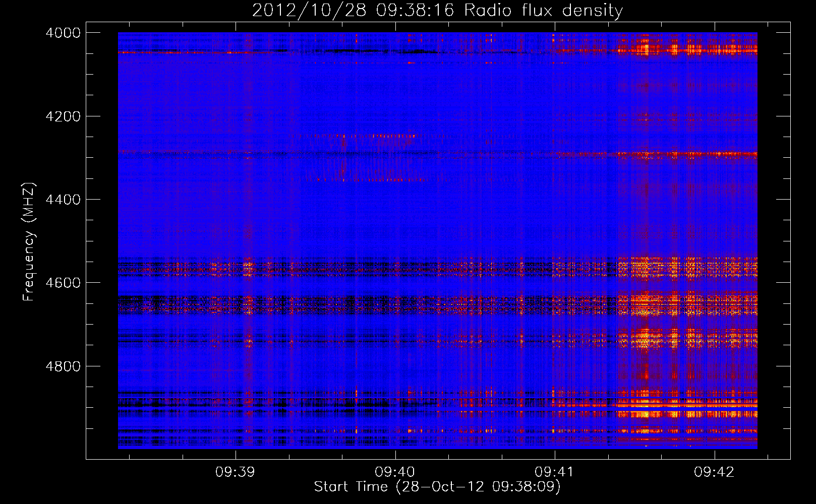Screen dimensions: 816x504
Task: Click the 4000 frequency axis label
Action: pyautogui.click(x=63, y=33)
